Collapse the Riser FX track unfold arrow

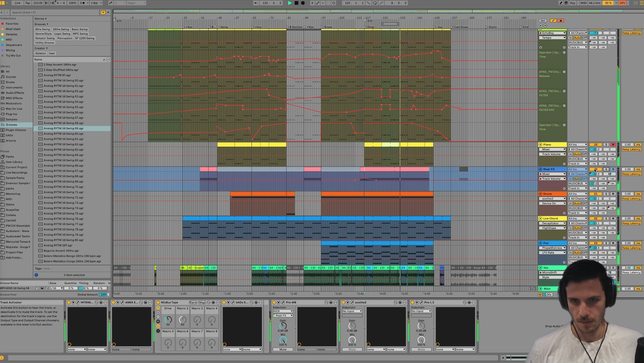pos(540,169)
